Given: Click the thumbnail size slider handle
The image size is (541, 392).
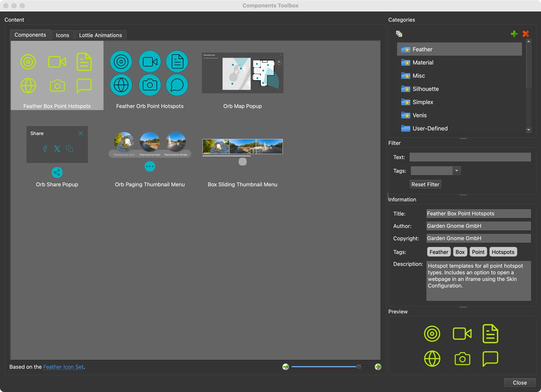Looking at the screenshot, I should tap(359, 367).
